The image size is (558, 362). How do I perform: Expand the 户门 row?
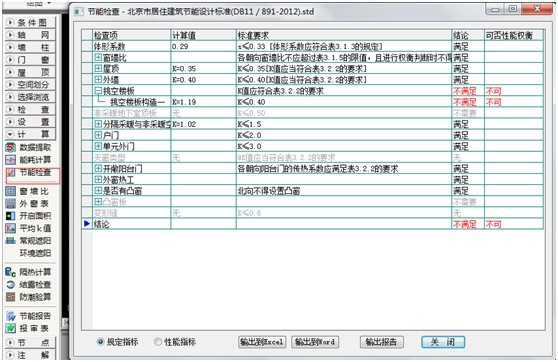(x=98, y=135)
